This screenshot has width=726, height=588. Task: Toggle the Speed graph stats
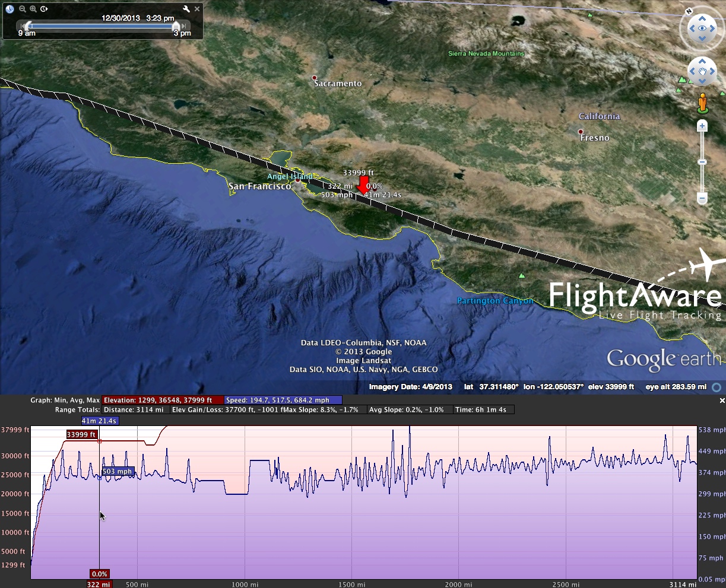pos(283,401)
